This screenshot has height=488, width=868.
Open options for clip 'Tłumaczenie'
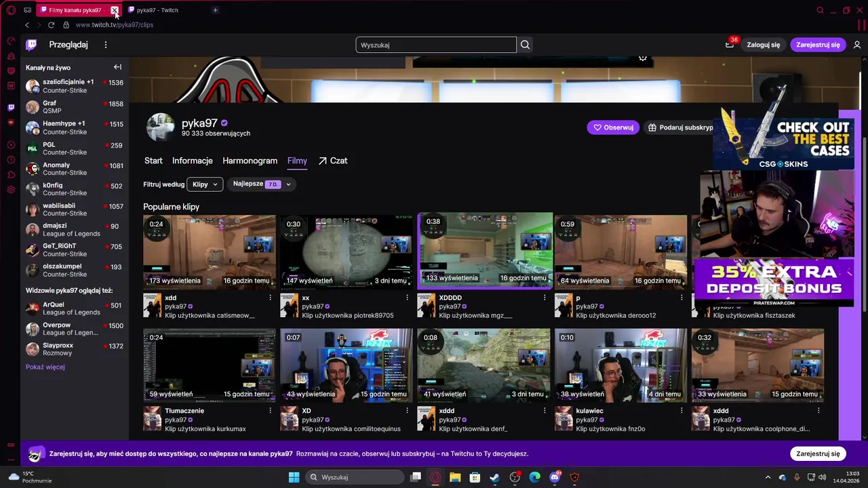(x=270, y=411)
